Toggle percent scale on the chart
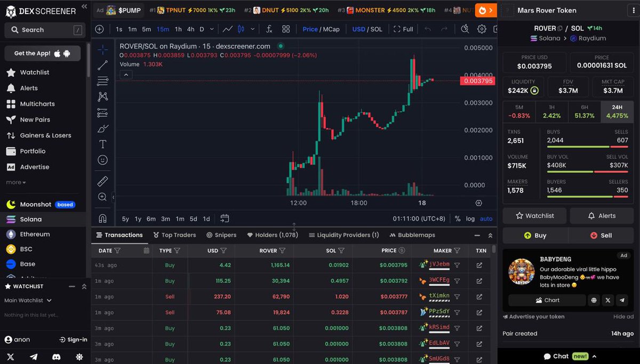The width and height of the screenshot is (640, 364). pyautogui.click(x=458, y=219)
